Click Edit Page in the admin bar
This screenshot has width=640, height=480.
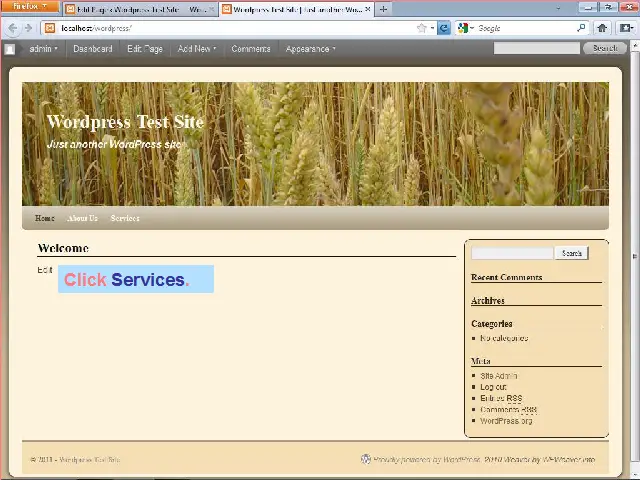(145, 49)
